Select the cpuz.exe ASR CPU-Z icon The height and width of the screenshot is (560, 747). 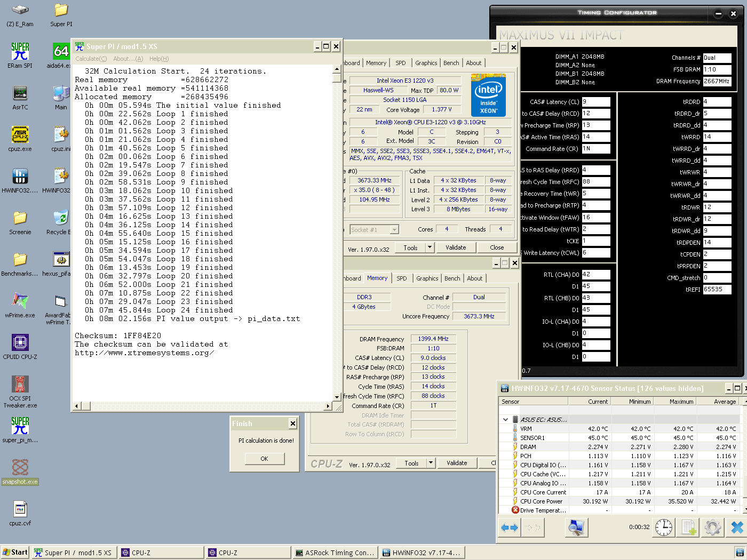[20, 139]
